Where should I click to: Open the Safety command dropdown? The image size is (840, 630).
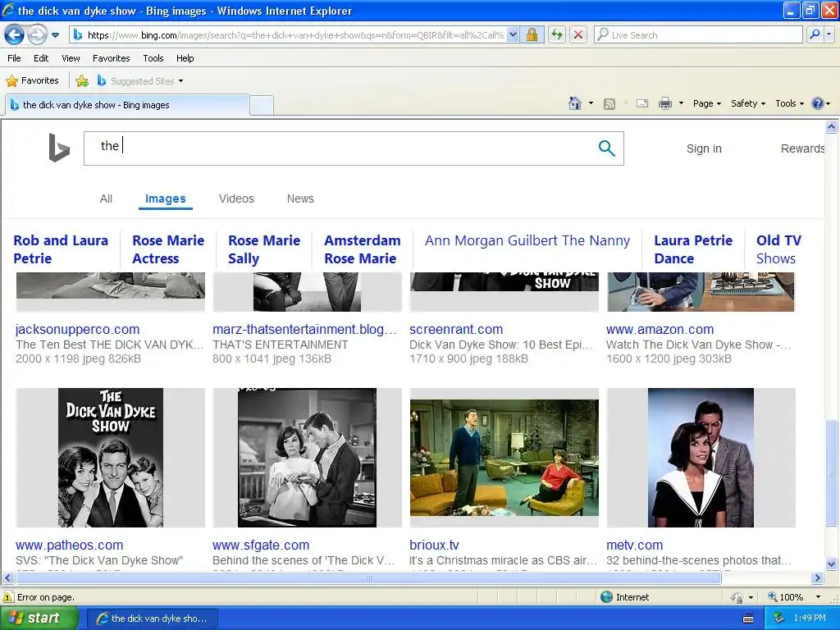pos(748,103)
